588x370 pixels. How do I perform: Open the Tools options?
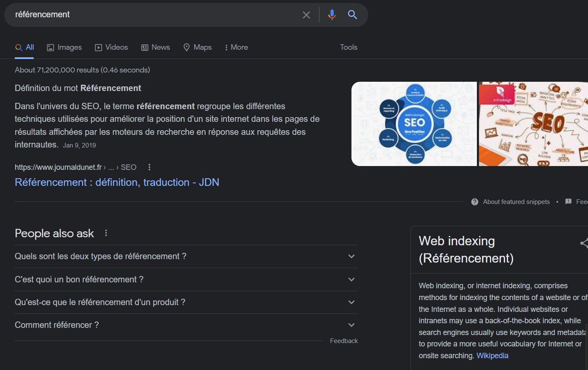coord(348,47)
